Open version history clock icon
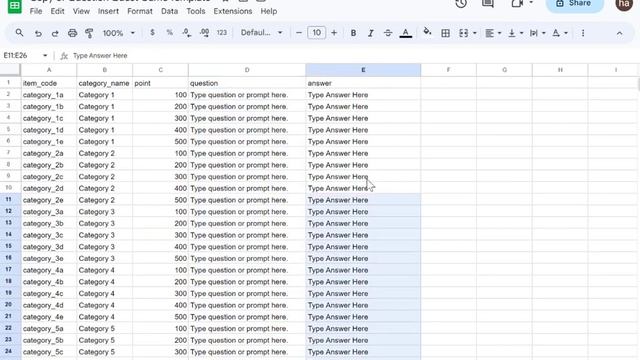The image size is (640, 360). click(x=461, y=4)
